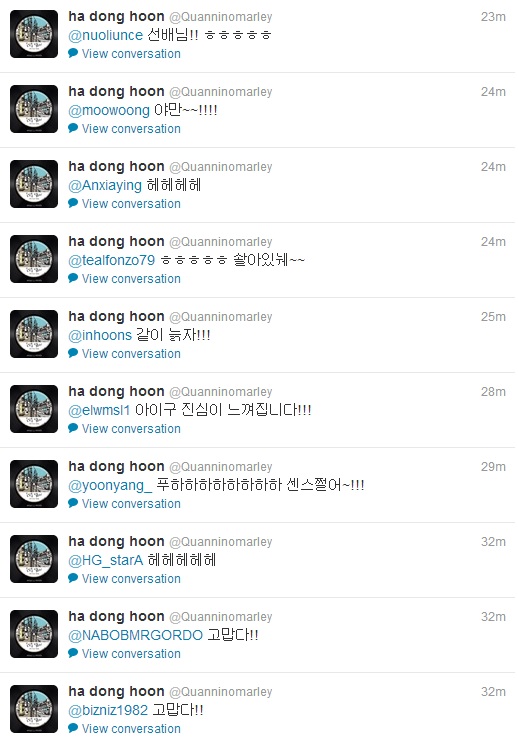Screen dimensions: 518x747
Task: View conversation for the @bizniz1982 tweet
Action: (x=131, y=728)
